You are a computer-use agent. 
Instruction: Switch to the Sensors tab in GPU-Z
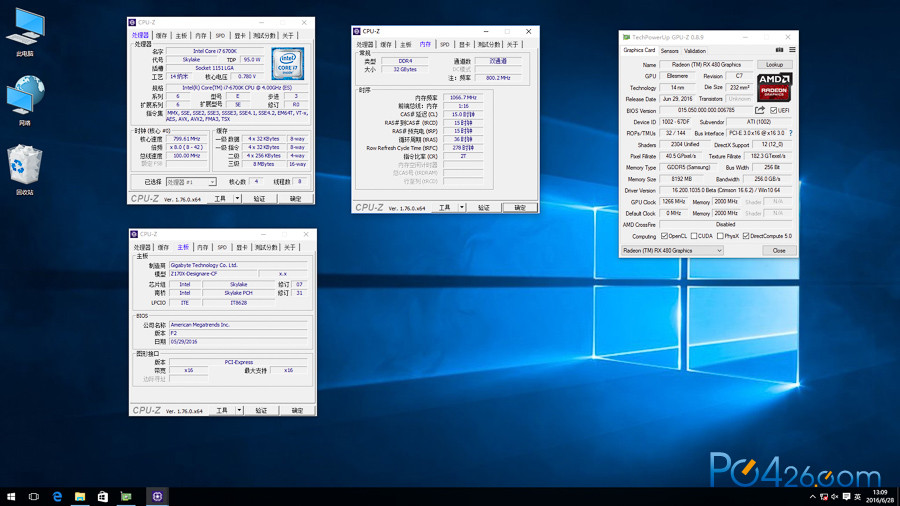point(669,50)
